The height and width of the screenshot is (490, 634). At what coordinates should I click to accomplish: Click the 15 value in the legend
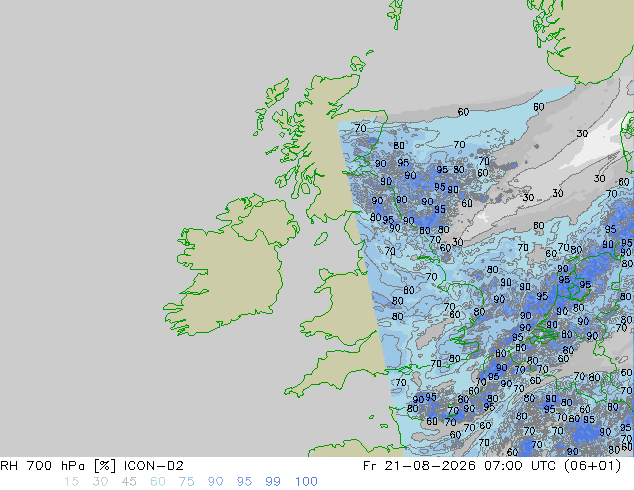pos(71,482)
